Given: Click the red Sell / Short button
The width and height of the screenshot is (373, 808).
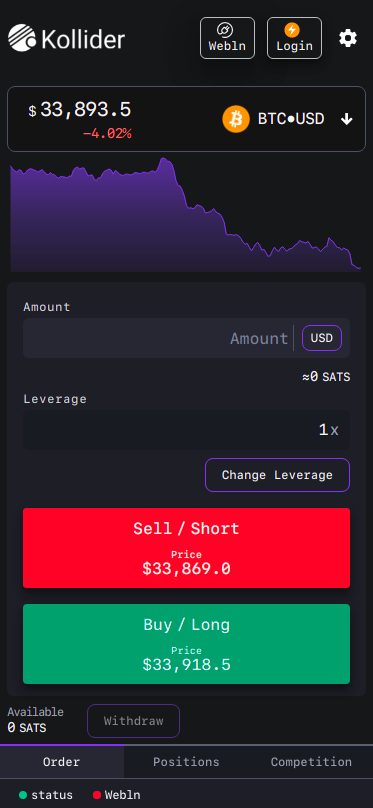Looking at the screenshot, I should (x=186, y=548).
